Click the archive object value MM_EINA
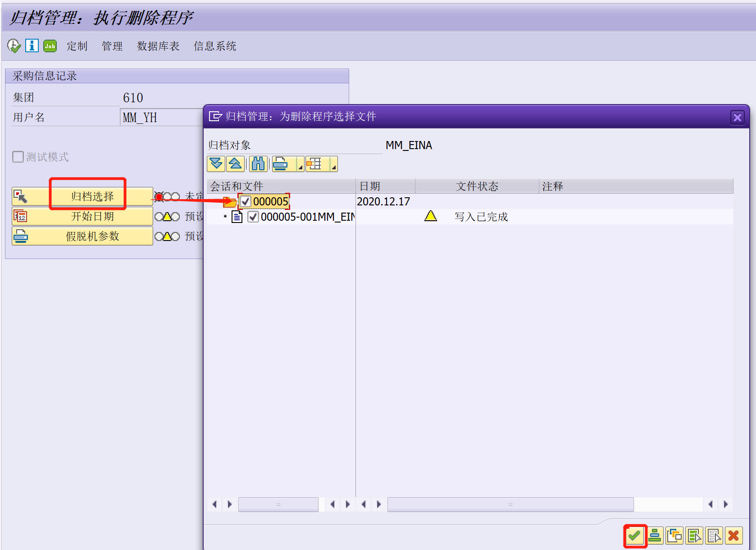 409,145
